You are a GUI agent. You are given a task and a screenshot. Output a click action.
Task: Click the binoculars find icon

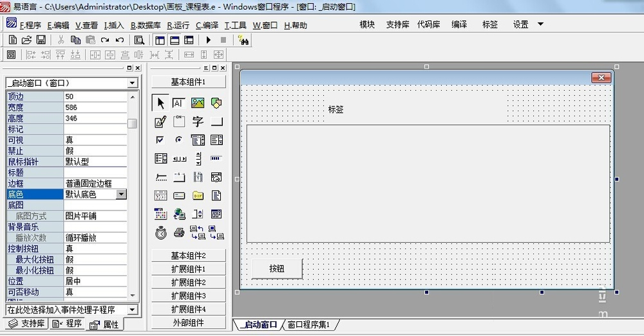coord(243,40)
